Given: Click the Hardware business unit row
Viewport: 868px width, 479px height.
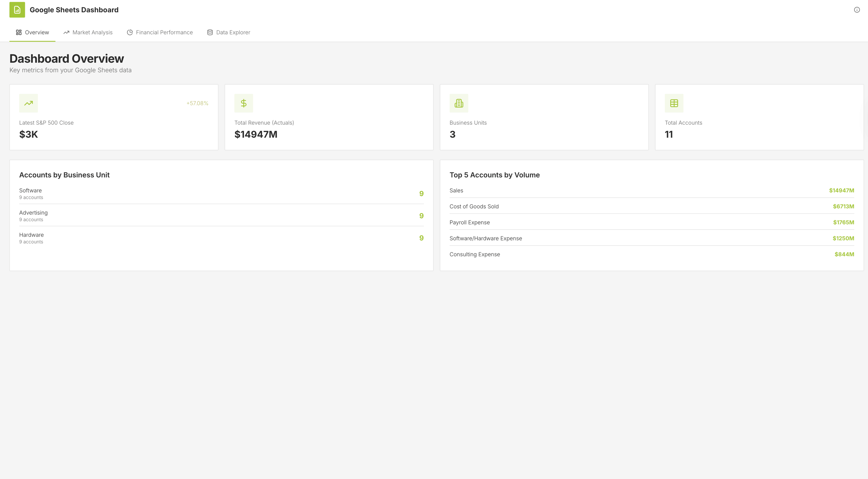Looking at the screenshot, I should 221,238.
